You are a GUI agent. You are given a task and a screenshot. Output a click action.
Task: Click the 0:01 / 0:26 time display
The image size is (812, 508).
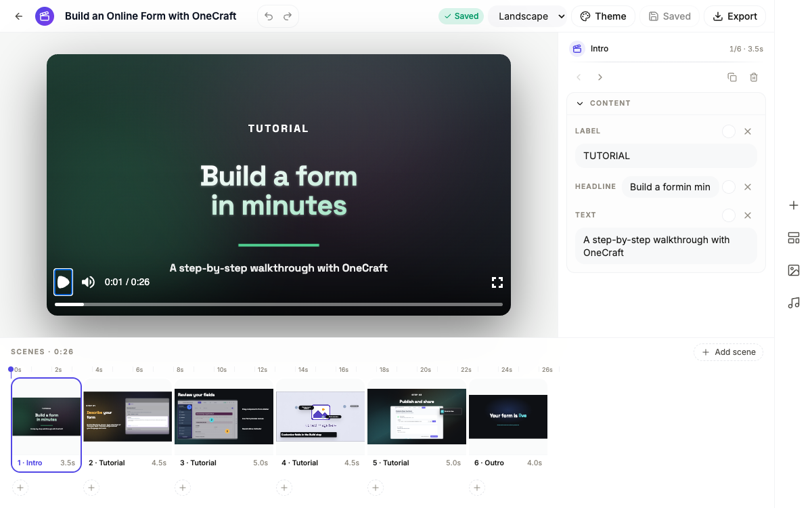click(127, 282)
